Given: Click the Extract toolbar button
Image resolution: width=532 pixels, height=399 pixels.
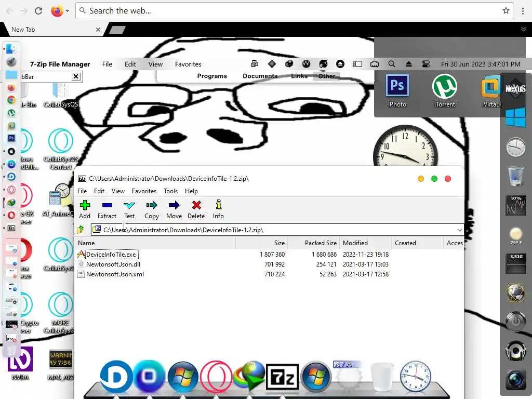Looking at the screenshot, I should tap(107, 209).
